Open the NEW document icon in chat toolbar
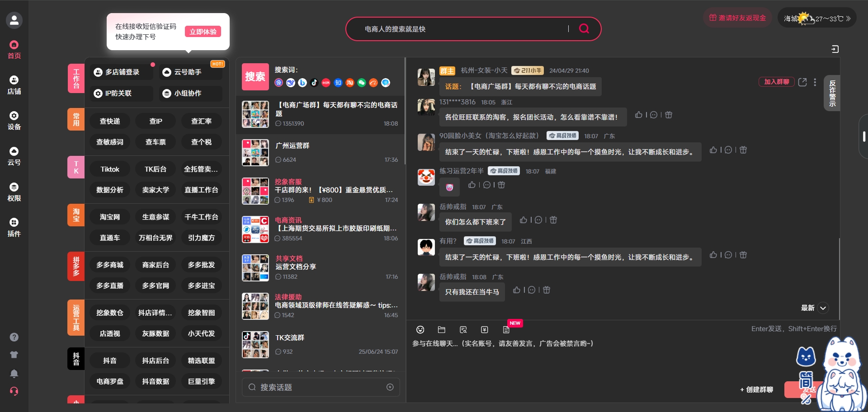 [505, 330]
